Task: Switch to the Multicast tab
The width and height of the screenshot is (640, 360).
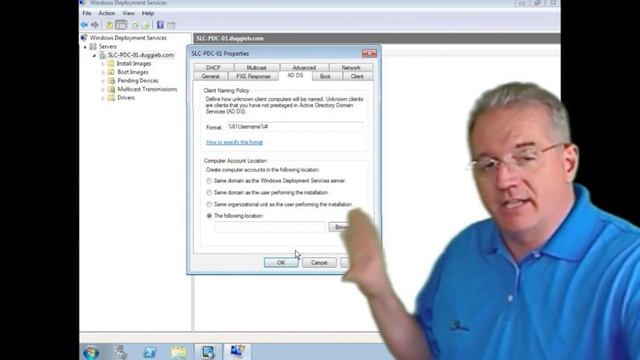Action: (x=256, y=68)
